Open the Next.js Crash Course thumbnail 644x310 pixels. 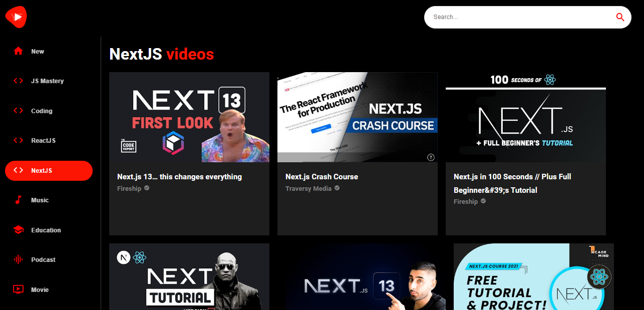coord(358,117)
